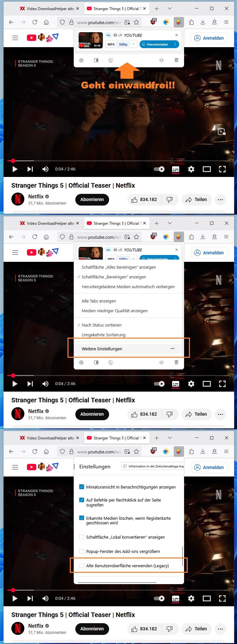Open Firefox application menu in window with badge 78
Viewport: 237px width, 644px height.
point(226,451)
